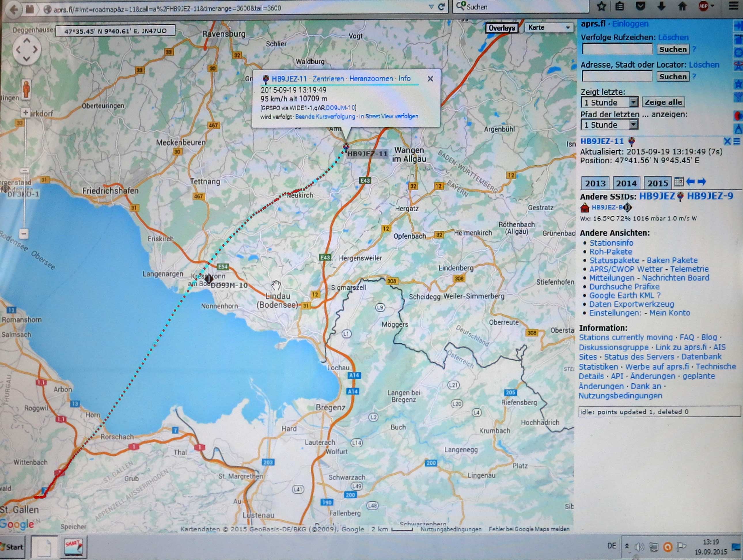Image resolution: width=743 pixels, height=560 pixels.
Task: Click Suchen next to Verfolge Rufzeichen field
Action: [673, 49]
